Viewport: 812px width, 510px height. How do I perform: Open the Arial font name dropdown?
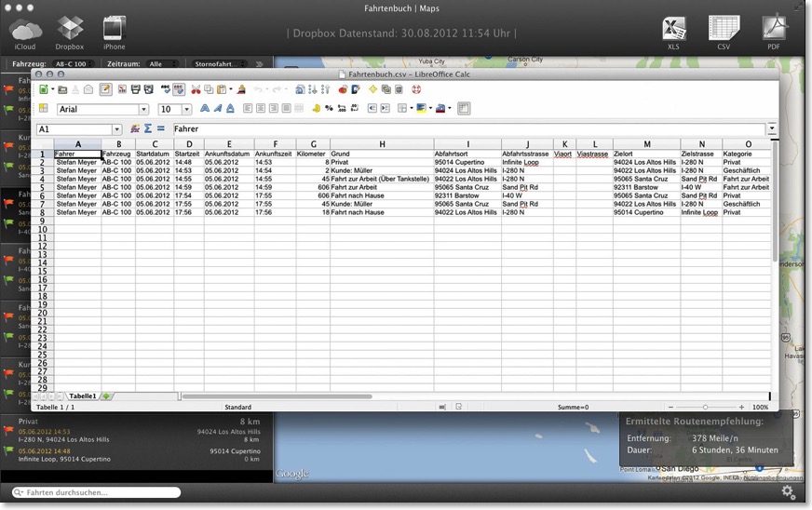click(143, 109)
